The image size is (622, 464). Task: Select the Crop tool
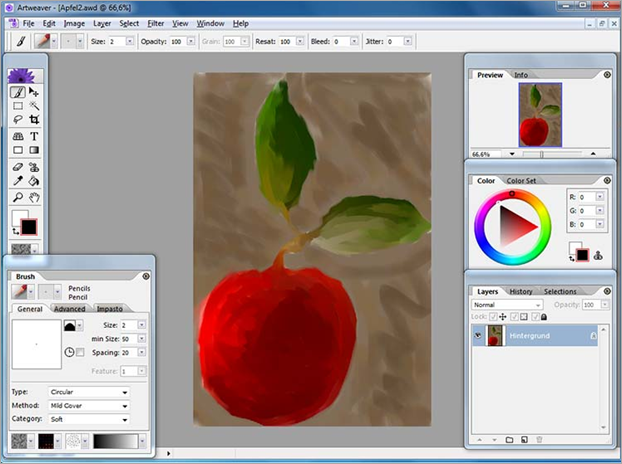click(34, 120)
